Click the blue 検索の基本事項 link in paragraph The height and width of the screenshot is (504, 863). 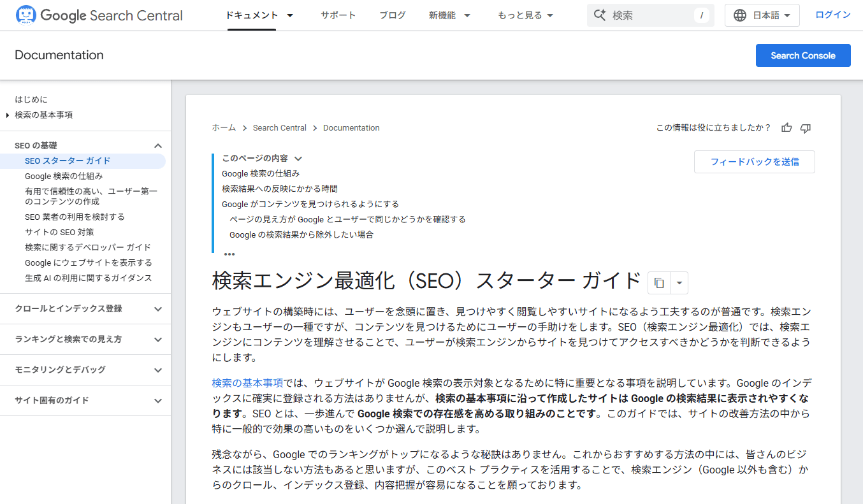pos(247,384)
